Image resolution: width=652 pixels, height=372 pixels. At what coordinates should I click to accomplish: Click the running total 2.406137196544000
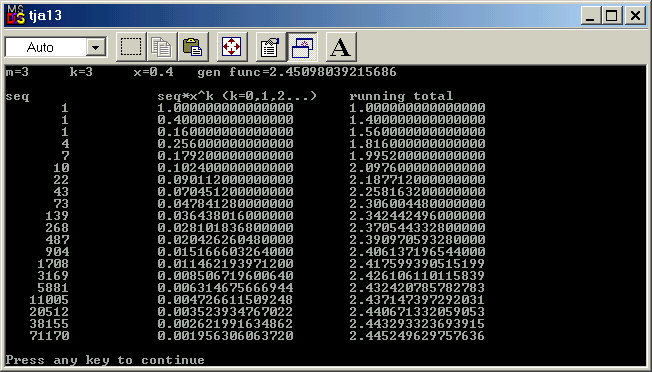(x=417, y=252)
